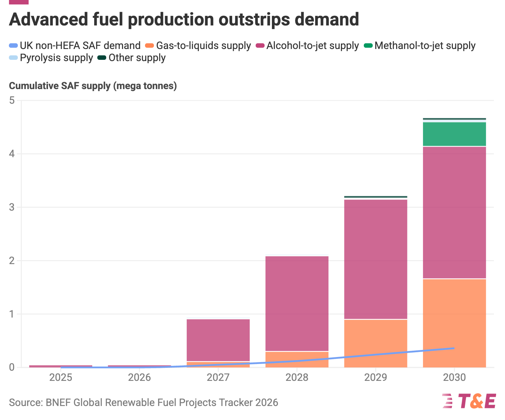Click the Alcohol-to-jet segment of the 2028 bar
505x420 pixels.
[297, 304]
